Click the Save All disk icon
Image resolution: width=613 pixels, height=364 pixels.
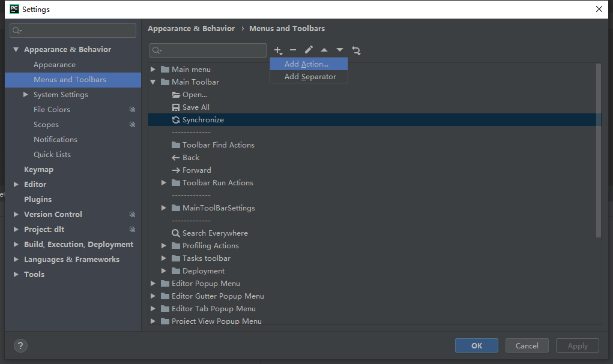tap(176, 107)
